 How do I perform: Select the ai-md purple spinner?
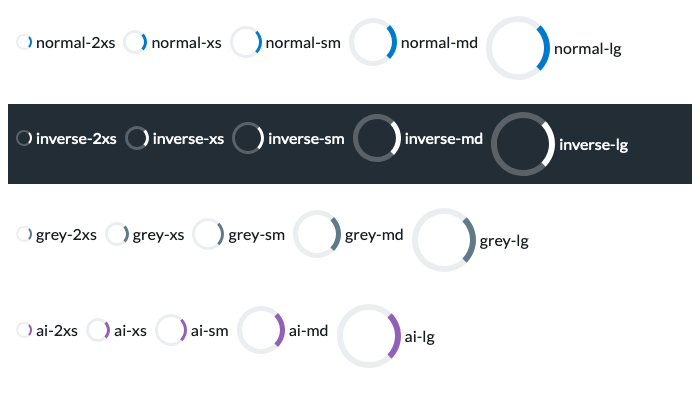pyautogui.click(x=262, y=330)
